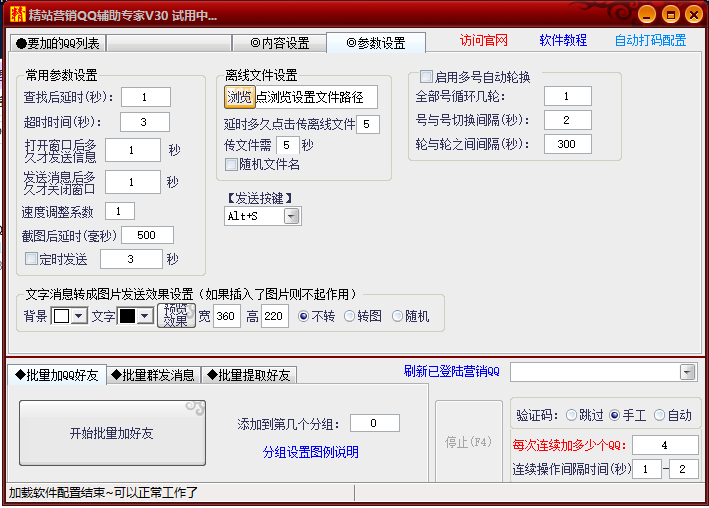
Task: Edit the 发送消息后多久才关闭窗口 field
Action: [133, 182]
